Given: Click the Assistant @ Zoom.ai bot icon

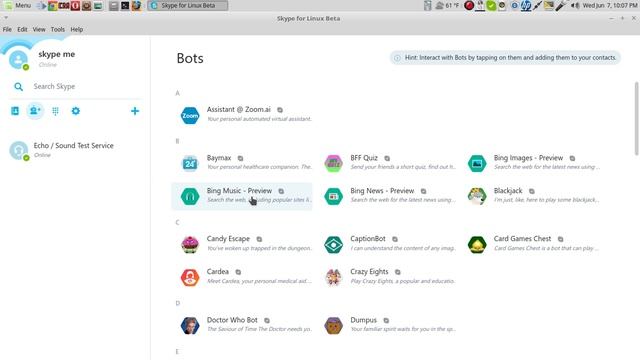Looking at the screenshot, I should (x=190, y=116).
